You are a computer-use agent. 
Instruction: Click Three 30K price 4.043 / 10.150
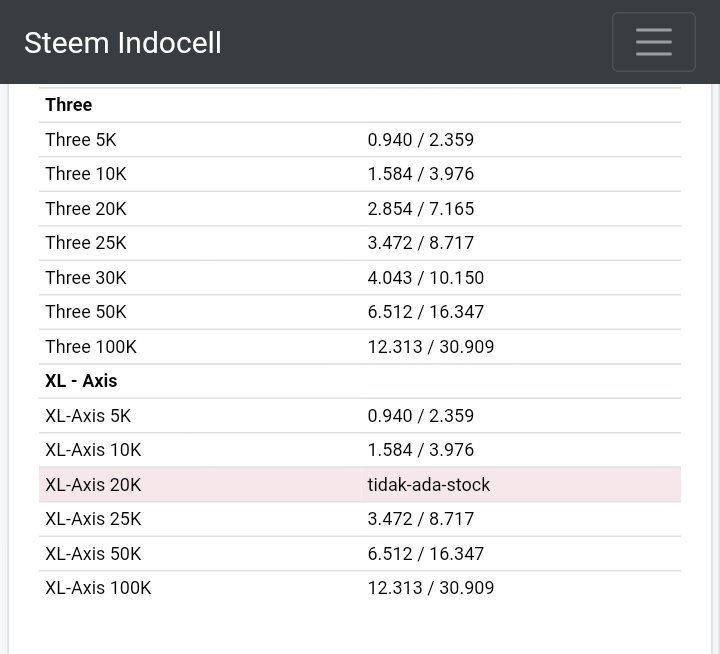click(425, 278)
